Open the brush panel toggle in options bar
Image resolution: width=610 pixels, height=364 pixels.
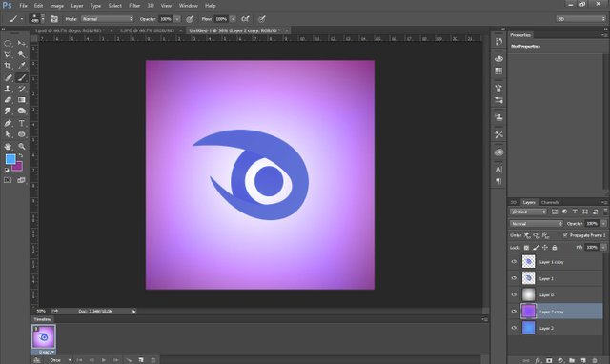coord(54,19)
